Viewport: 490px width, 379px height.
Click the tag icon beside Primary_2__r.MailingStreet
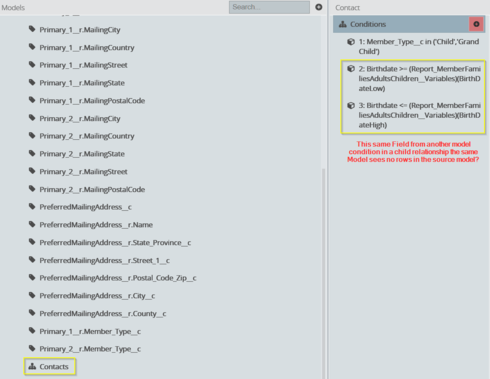point(32,171)
